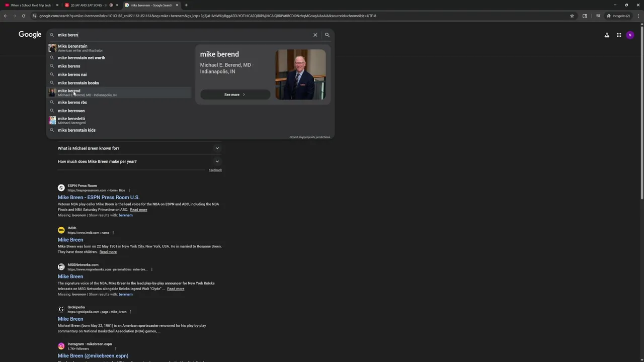The image size is (644, 362).
Task: Click Michael E. Berend photo thumbnail
Action: pyautogui.click(x=300, y=74)
